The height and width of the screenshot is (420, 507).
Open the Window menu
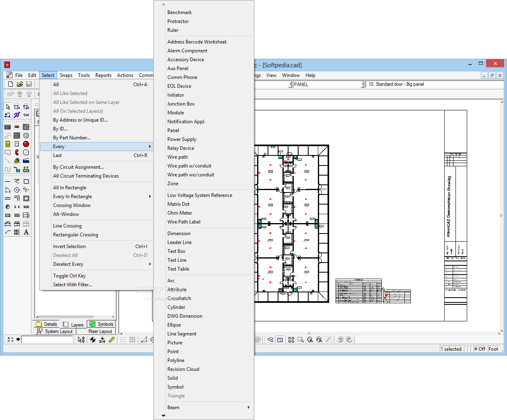click(291, 75)
